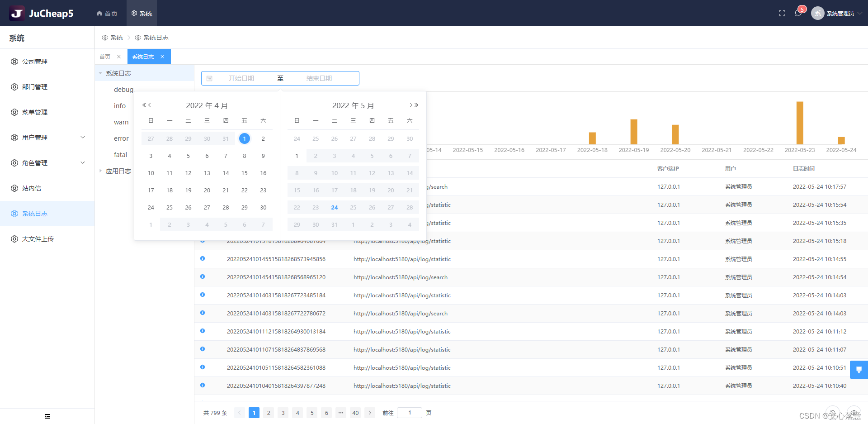Click info icon of row 2022052410105115818264582361088
Image resolution: width=868 pixels, height=424 pixels.
coord(203,367)
